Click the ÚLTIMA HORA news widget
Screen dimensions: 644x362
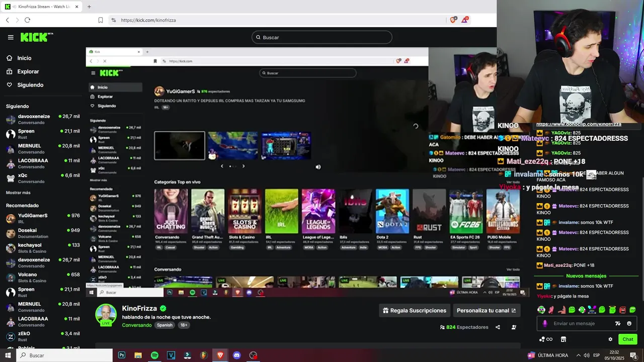click(x=548, y=355)
